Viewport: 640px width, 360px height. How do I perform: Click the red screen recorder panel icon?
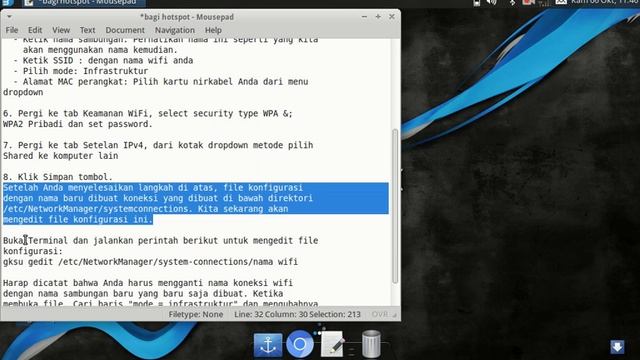point(528,2)
